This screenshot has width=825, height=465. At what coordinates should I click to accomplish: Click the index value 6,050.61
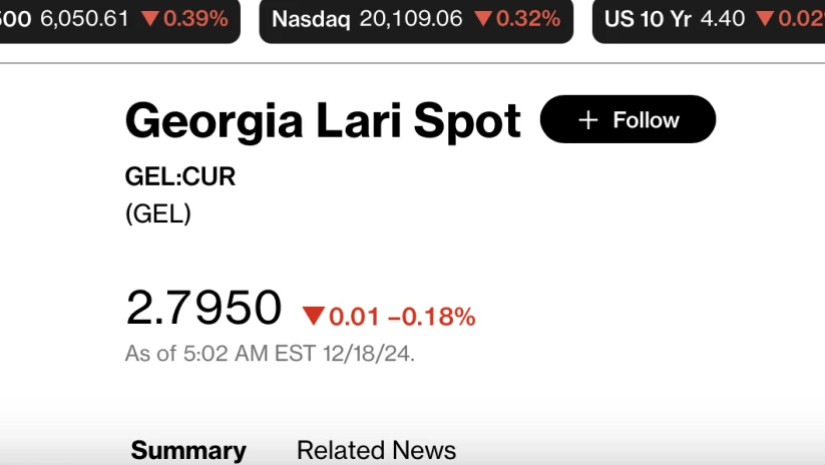(x=84, y=19)
